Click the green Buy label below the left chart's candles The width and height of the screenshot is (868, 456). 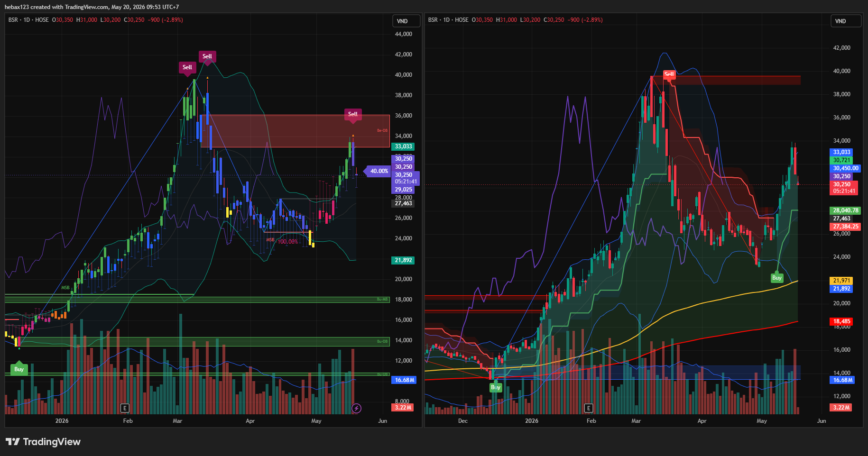[19, 369]
